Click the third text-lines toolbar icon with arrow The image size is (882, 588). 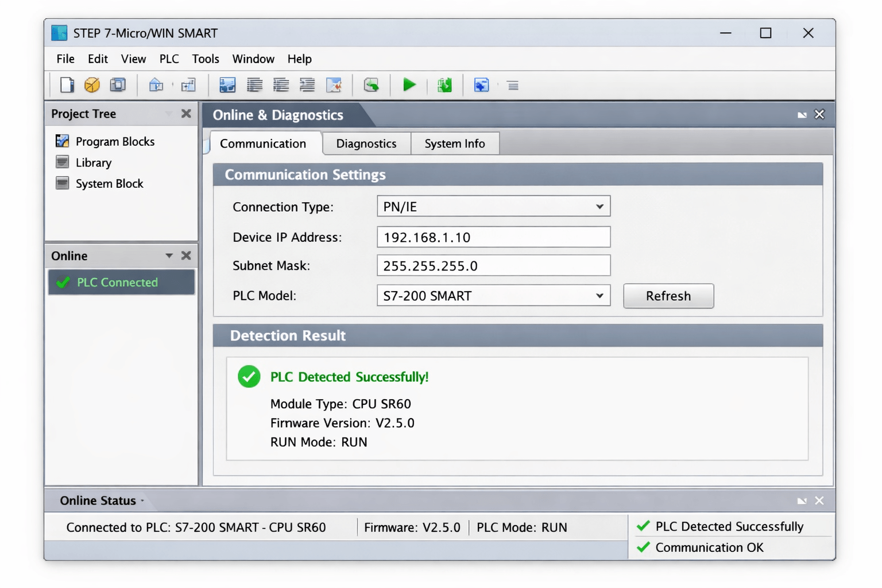[307, 85]
